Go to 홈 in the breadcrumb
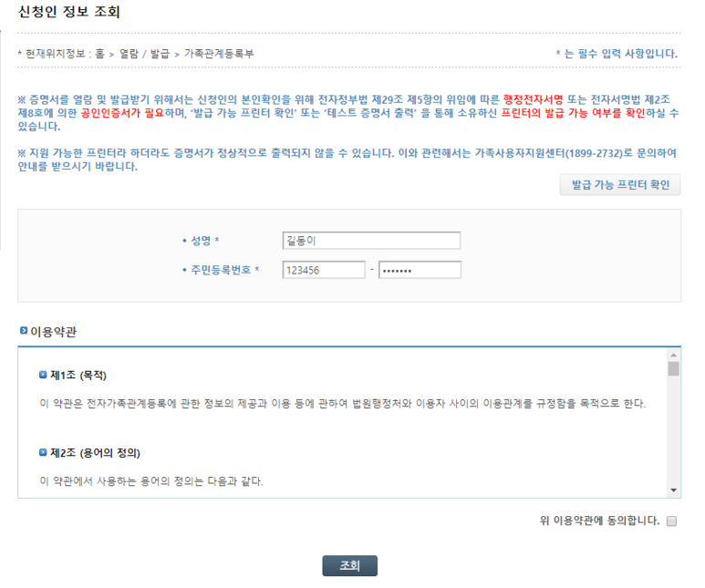 [99, 54]
